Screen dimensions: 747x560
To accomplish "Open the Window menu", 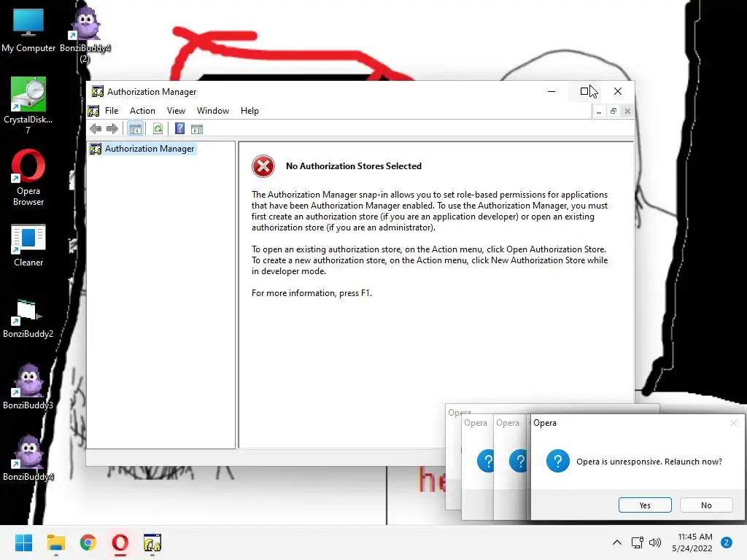I will 213,111.
